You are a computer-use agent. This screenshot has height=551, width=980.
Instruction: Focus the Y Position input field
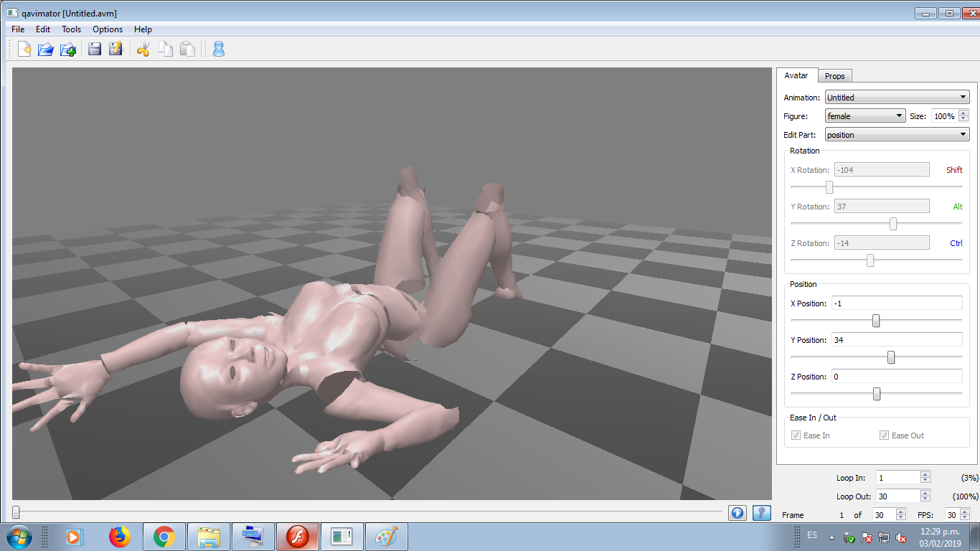[x=897, y=340]
